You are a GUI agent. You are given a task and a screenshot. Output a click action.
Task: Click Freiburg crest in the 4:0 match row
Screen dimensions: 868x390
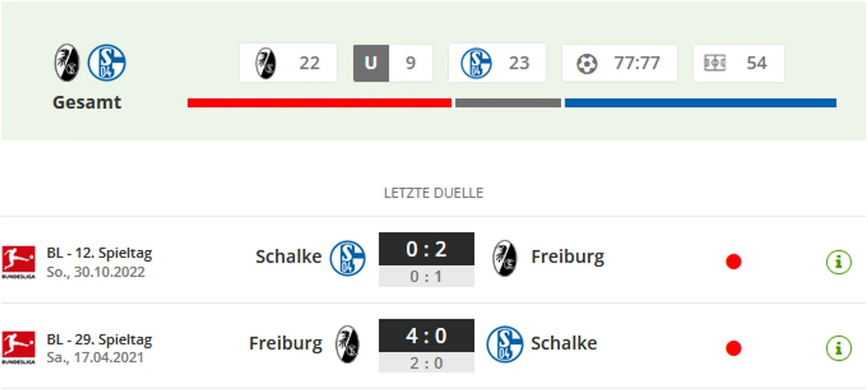click(347, 344)
